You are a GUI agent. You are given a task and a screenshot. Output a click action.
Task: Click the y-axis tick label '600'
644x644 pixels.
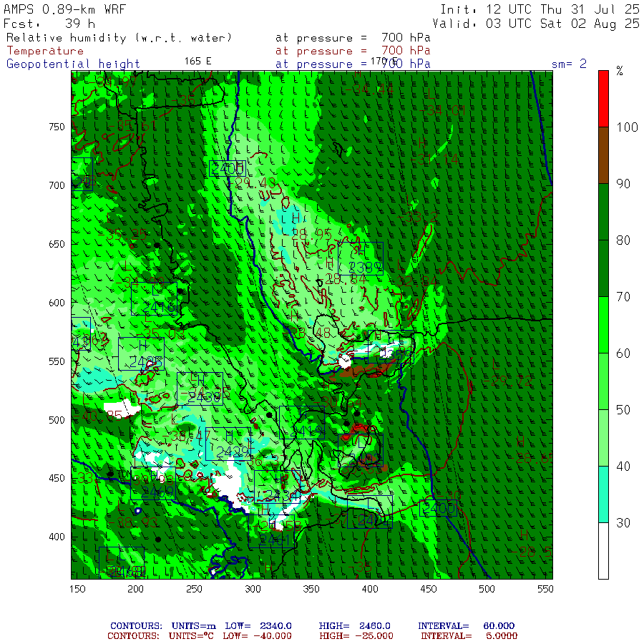57,303
